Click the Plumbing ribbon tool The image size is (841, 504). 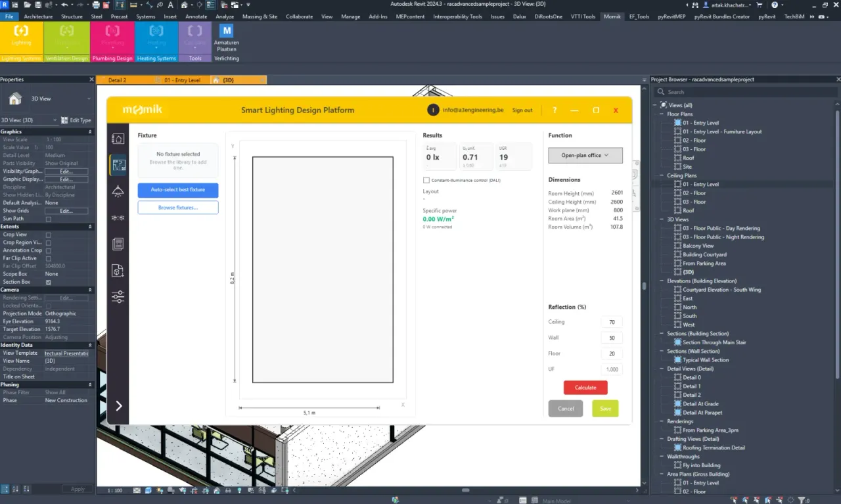[x=112, y=38]
